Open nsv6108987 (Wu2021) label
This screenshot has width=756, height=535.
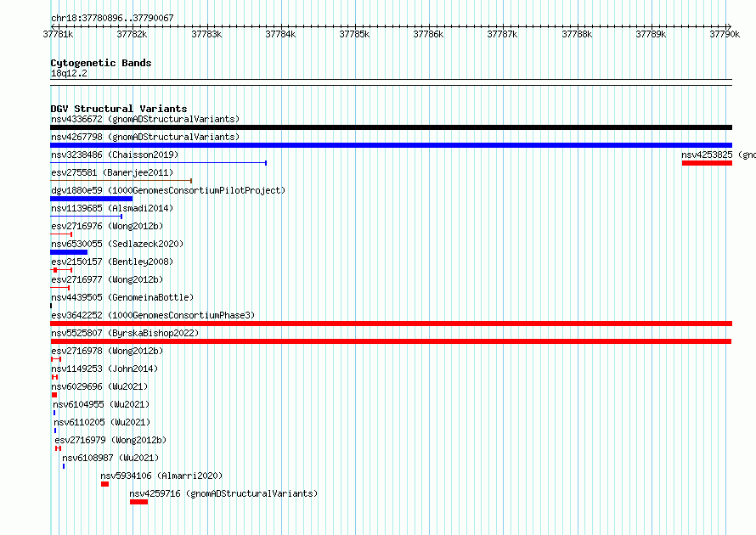(110, 458)
